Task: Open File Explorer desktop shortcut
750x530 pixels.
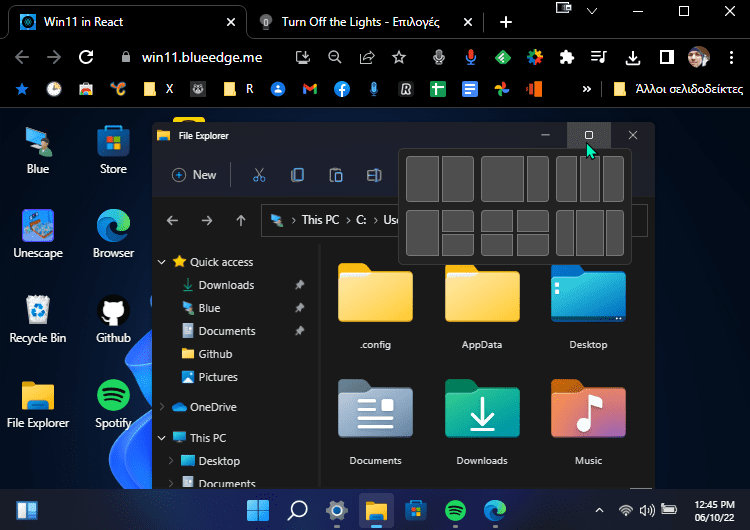Action: [x=38, y=405]
